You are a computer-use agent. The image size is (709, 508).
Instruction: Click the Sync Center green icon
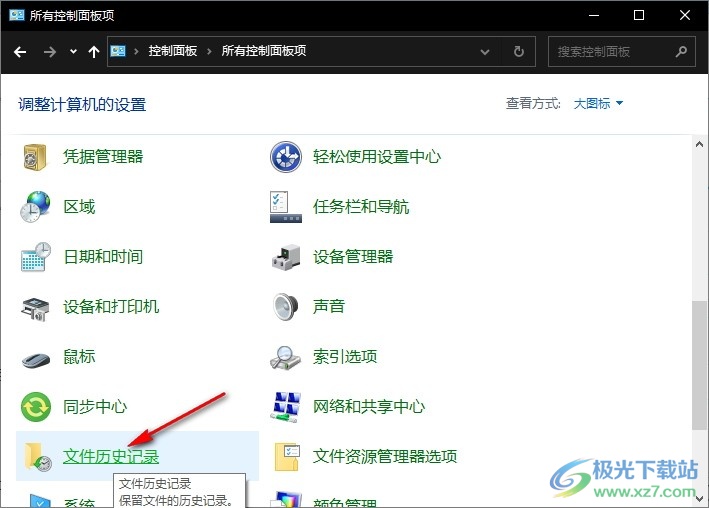(36, 407)
